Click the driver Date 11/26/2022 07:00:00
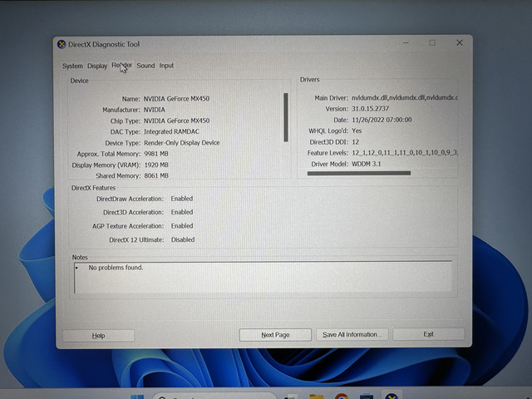The width and height of the screenshot is (532, 399). click(382, 120)
